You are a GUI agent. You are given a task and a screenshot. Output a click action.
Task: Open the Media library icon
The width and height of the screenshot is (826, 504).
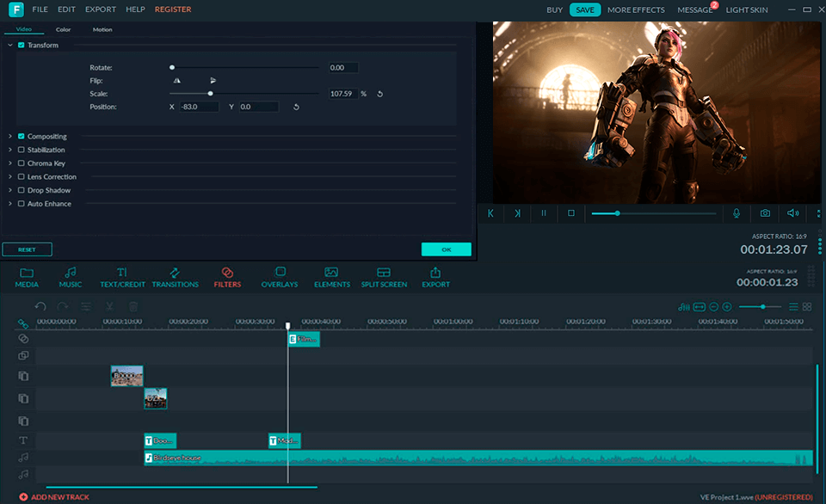pos(27,273)
